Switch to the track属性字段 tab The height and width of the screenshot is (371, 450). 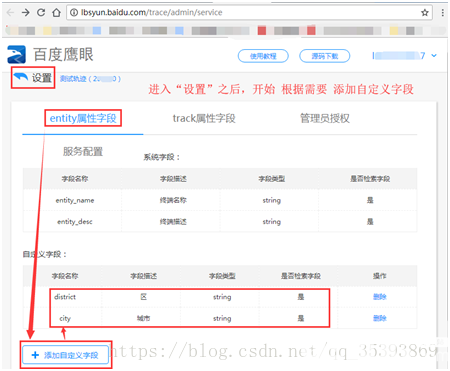pyautogui.click(x=204, y=118)
